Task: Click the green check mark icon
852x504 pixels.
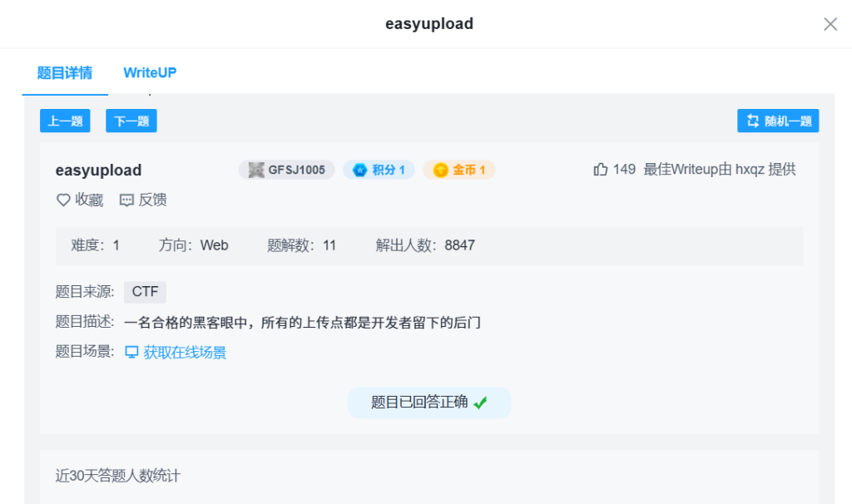Action: coord(480,403)
